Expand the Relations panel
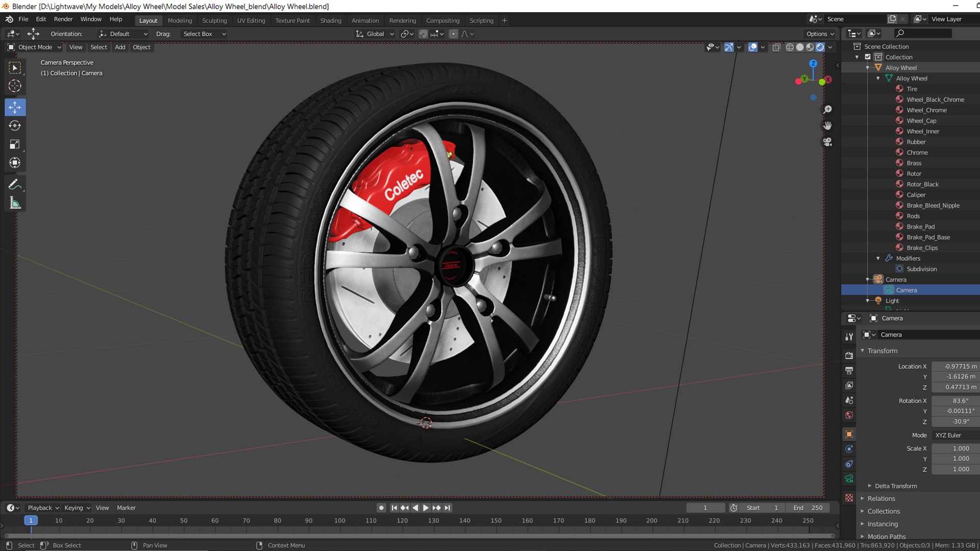This screenshot has width=980, height=551. click(x=881, y=499)
